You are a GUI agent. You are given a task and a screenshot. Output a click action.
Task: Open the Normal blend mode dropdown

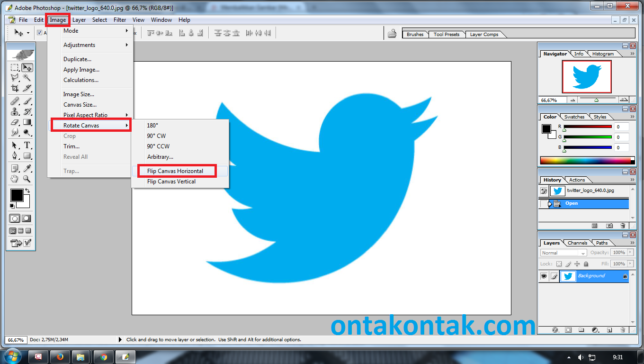(x=563, y=253)
